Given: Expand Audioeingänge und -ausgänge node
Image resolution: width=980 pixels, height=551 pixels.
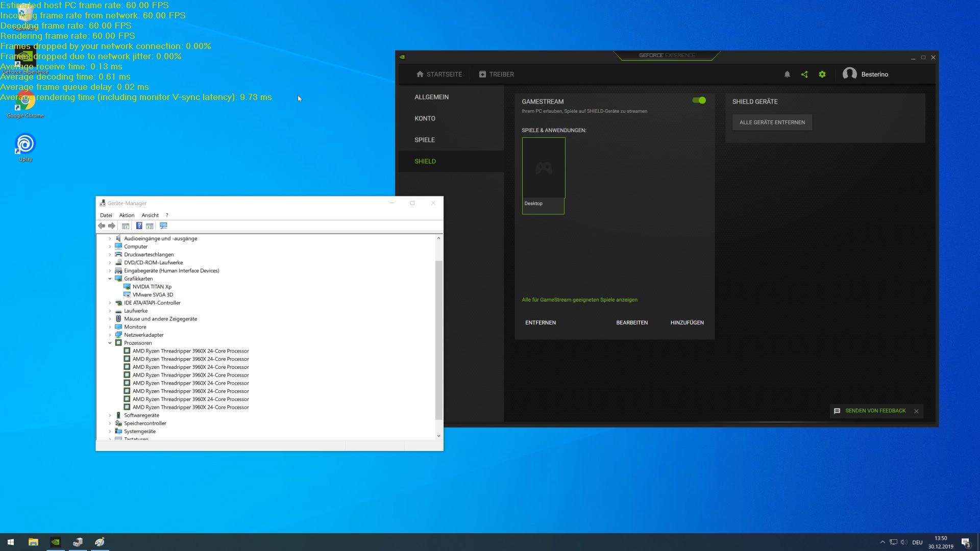Looking at the screenshot, I should coord(110,239).
